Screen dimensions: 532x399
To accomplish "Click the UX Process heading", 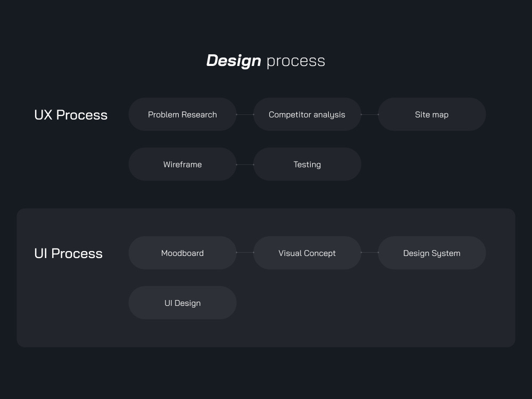I will click(x=71, y=114).
